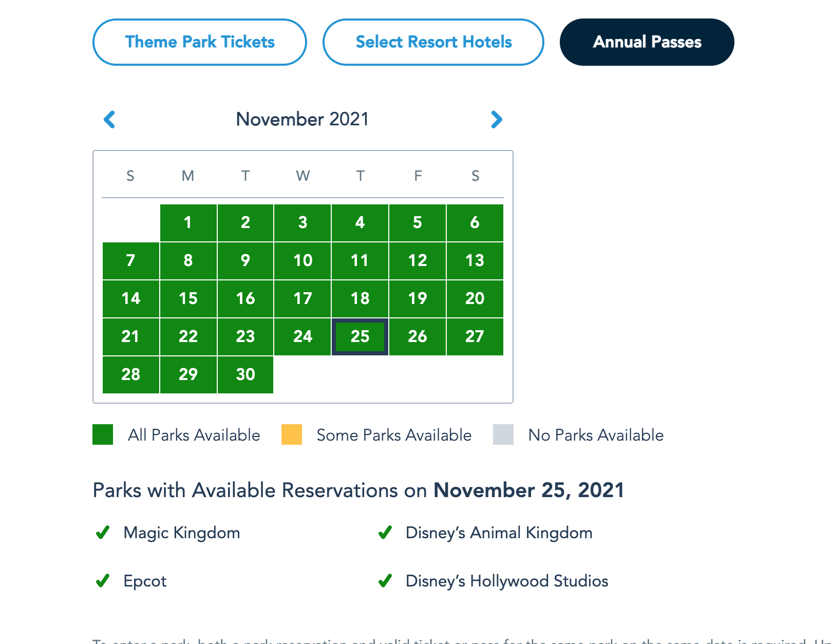Screen dimensions: 832x644
Task: Select November 28 on the calendar
Action: pos(130,375)
